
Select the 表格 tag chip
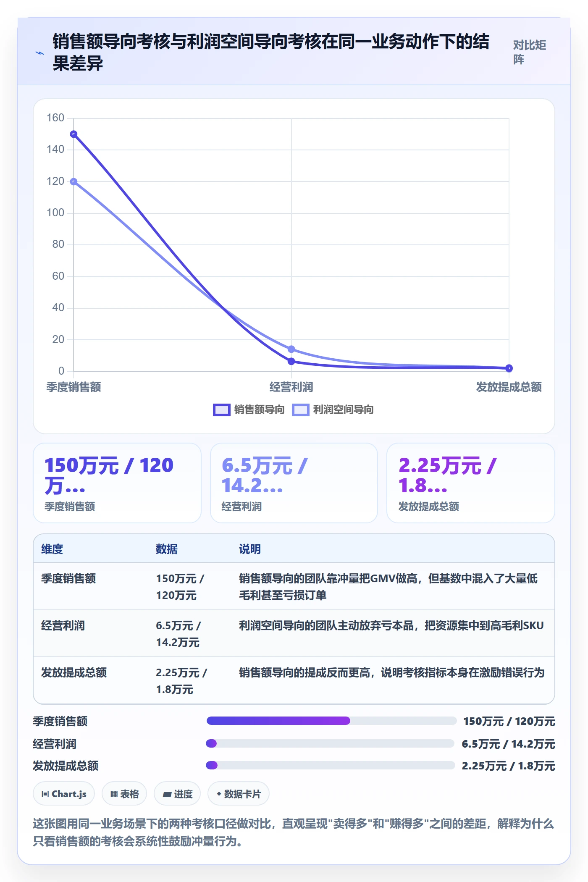(124, 794)
